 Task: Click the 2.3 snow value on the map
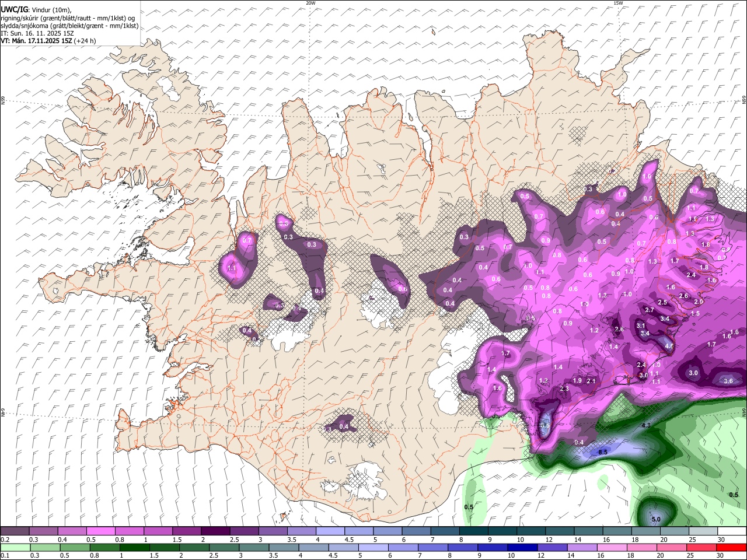(x=564, y=388)
